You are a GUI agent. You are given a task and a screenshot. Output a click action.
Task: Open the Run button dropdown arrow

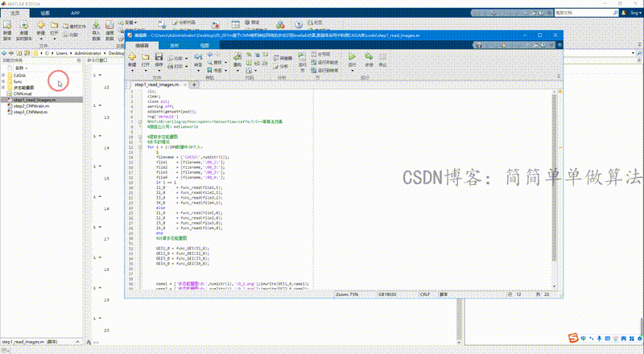[x=351, y=71]
